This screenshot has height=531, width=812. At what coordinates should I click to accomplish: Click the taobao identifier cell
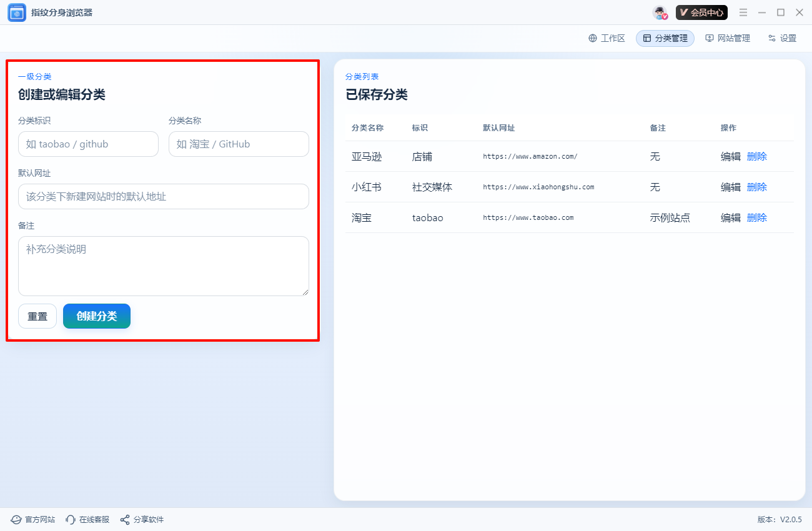[428, 217]
